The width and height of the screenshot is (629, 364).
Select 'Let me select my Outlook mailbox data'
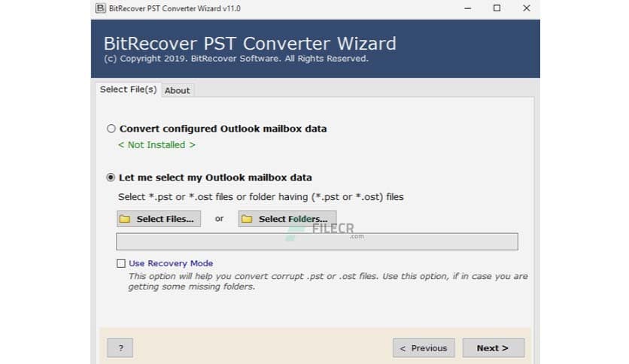coord(111,177)
